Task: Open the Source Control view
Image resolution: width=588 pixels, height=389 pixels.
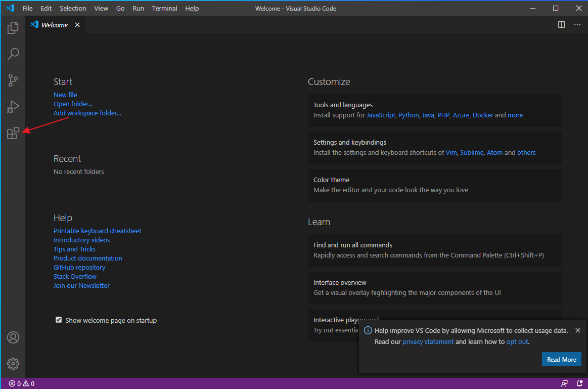Action: [x=13, y=80]
